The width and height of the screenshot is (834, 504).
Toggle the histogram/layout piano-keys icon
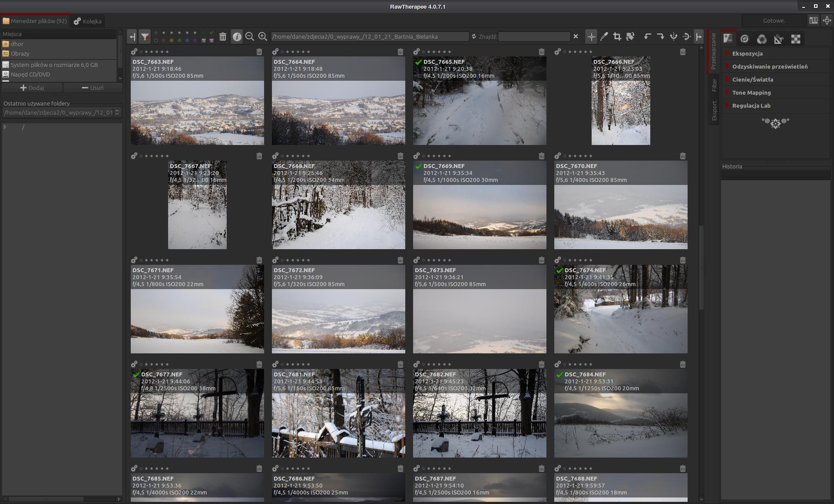813,20
